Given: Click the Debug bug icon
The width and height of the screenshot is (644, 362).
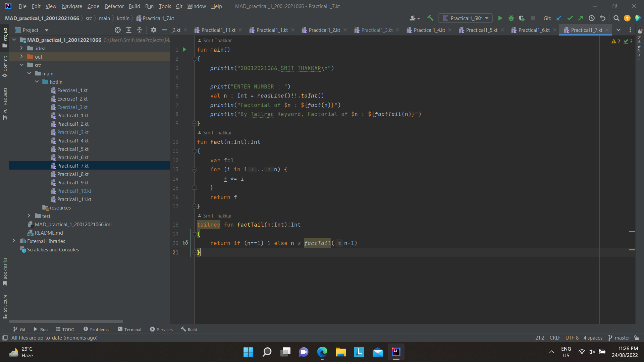Looking at the screenshot, I should (x=511, y=18).
